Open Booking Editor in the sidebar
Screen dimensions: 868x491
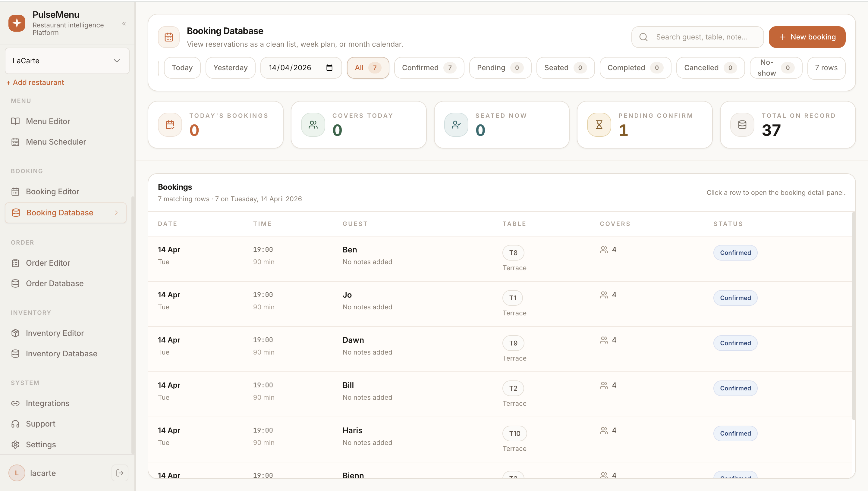click(x=66, y=192)
